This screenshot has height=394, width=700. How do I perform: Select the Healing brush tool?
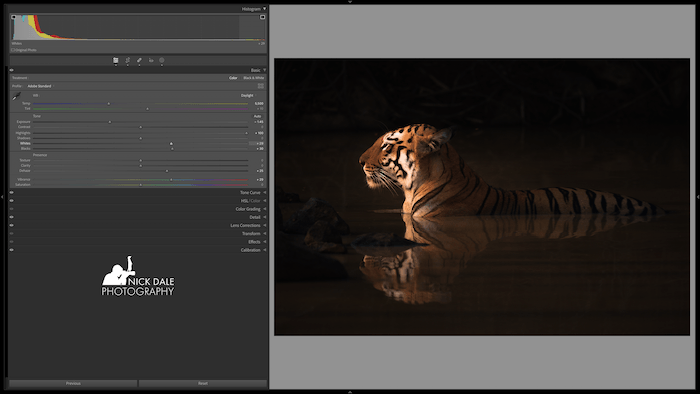(139, 60)
